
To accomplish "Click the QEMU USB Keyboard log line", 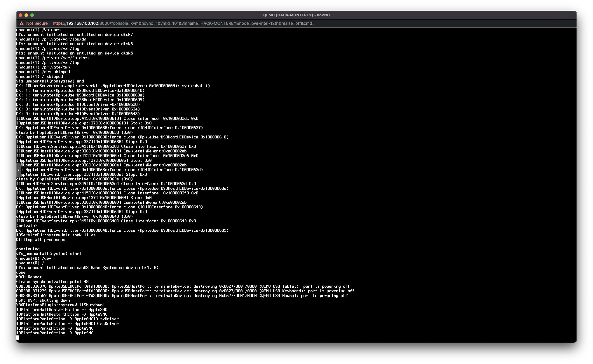I will (185, 291).
